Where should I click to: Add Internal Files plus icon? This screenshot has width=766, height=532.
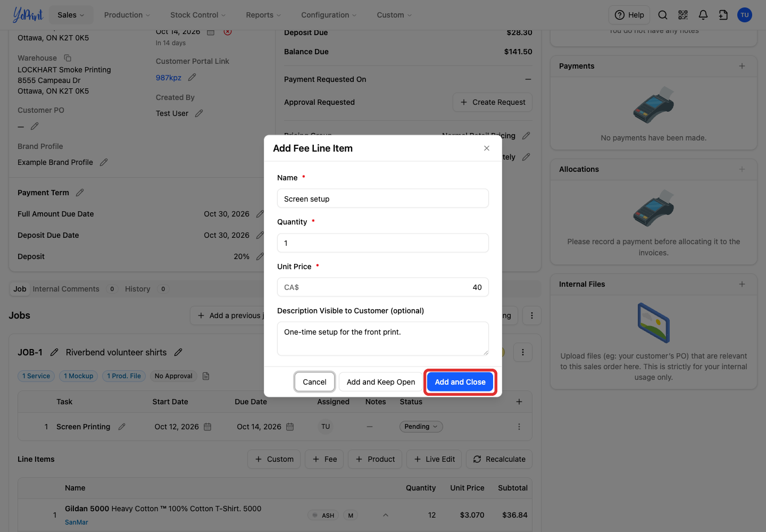[x=742, y=284]
